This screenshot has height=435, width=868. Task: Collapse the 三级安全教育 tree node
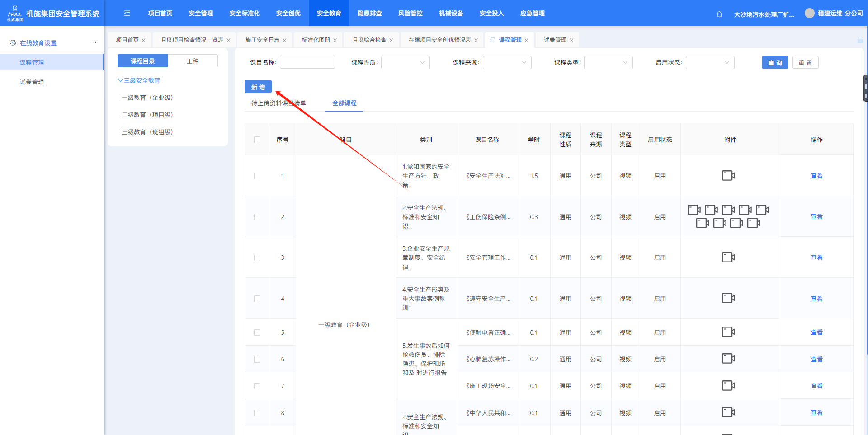tap(121, 80)
